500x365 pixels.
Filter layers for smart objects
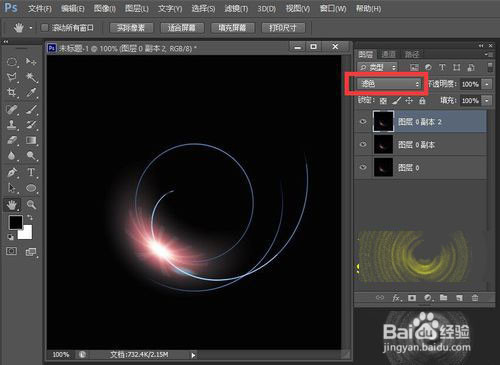click(x=471, y=68)
